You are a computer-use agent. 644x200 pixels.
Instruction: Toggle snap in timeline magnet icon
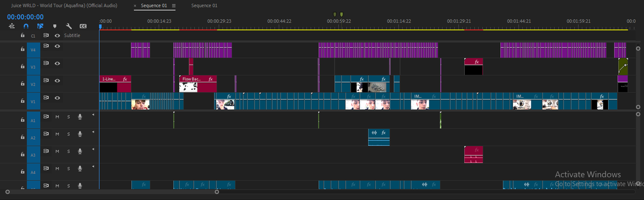[26, 26]
